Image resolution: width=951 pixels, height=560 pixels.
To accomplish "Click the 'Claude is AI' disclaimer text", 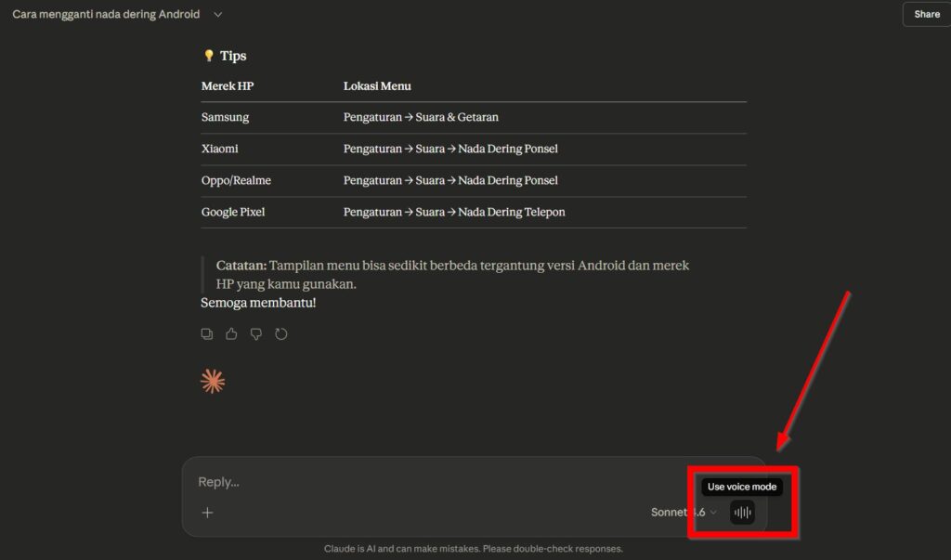I will 475,548.
